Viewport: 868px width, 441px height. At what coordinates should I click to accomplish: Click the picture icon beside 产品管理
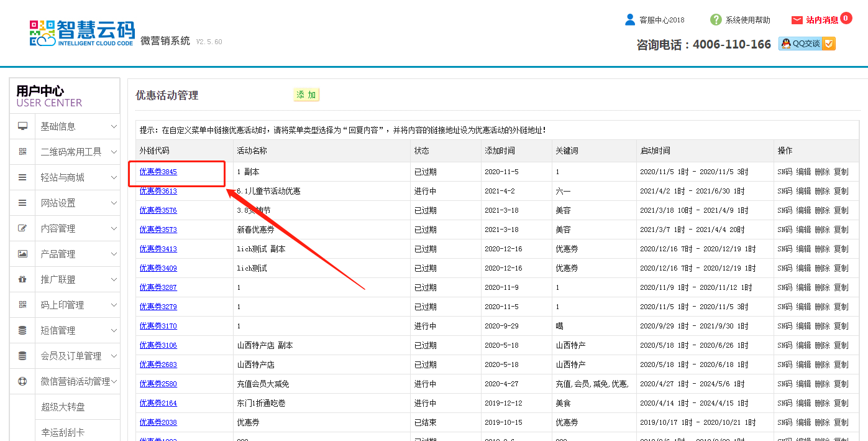23,254
